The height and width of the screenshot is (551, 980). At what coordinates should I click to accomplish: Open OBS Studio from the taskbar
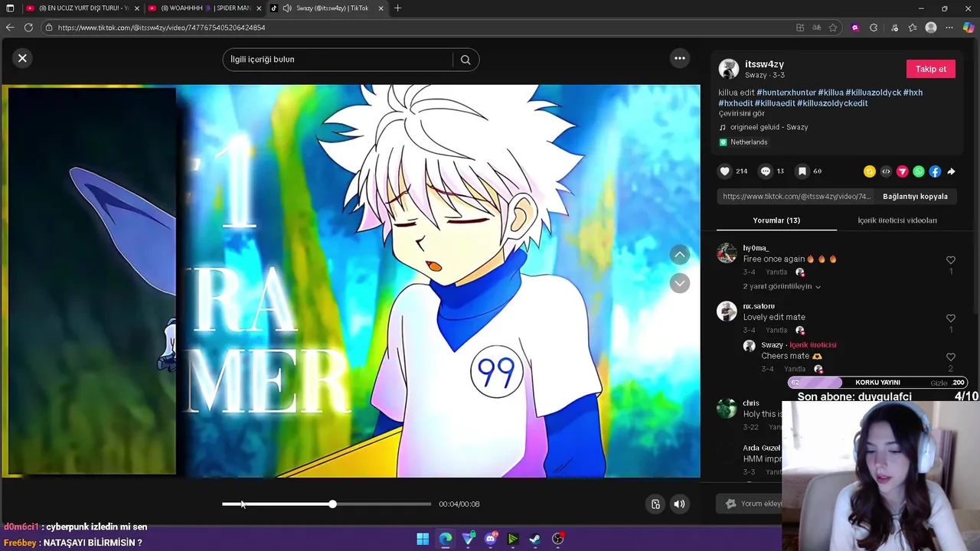tap(558, 540)
